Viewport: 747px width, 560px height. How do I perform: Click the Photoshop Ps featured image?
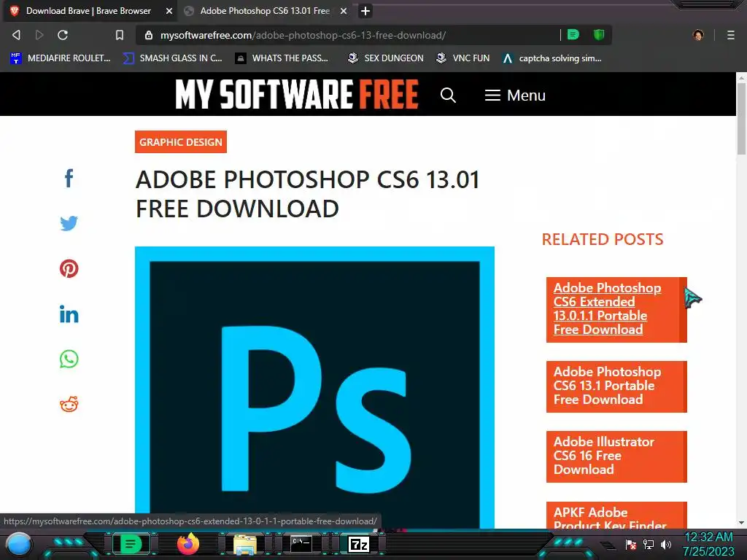point(314,386)
